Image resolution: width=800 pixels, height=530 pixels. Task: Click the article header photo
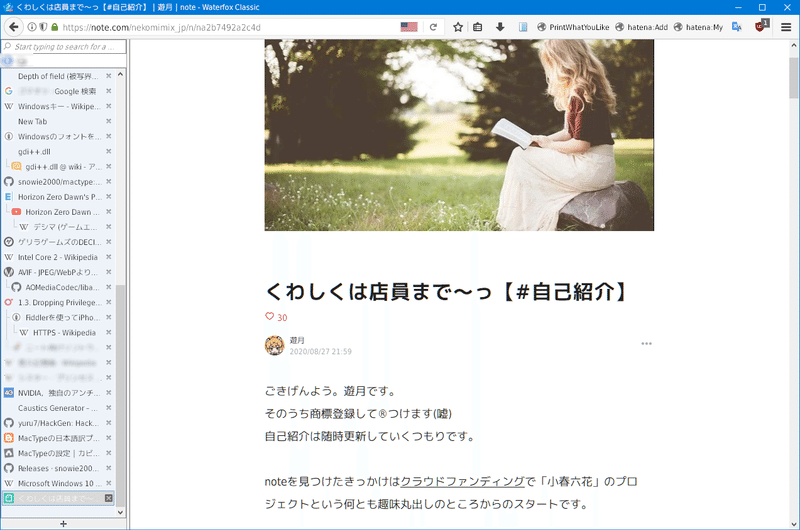(x=459, y=135)
